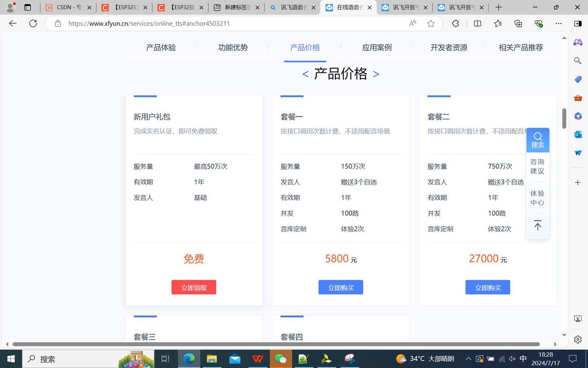Image resolution: width=588 pixels, height=368 pixels.
Task: Refresh the current page
Action: pyautogui.click(x=33, y=23)
